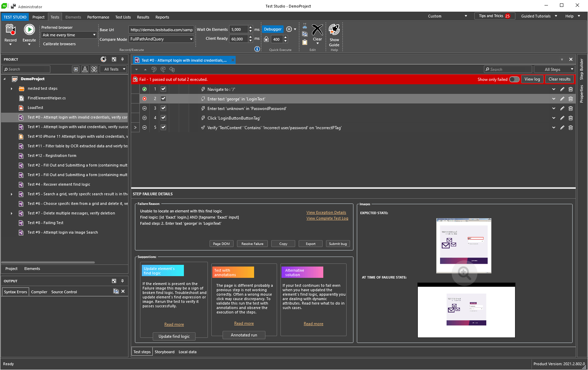Switch to the Storyboard tab
588x370 pixels.
[x=164, y=352]
